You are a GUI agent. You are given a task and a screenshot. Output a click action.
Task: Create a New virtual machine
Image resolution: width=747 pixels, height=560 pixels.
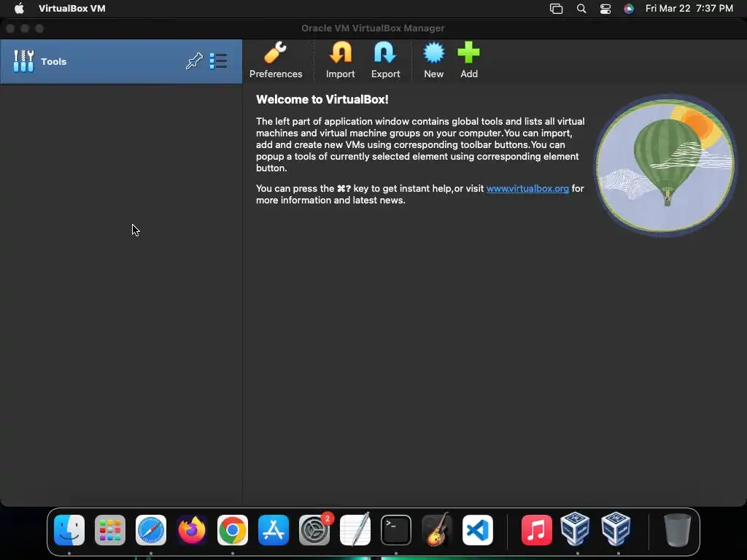pos(433,61)
